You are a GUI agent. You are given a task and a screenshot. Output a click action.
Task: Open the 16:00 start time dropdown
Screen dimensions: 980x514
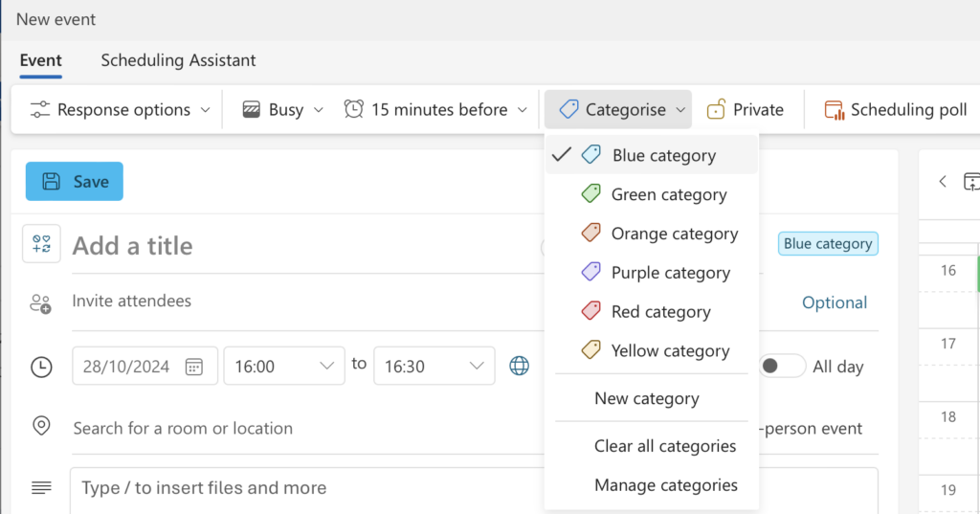point(283,366)
